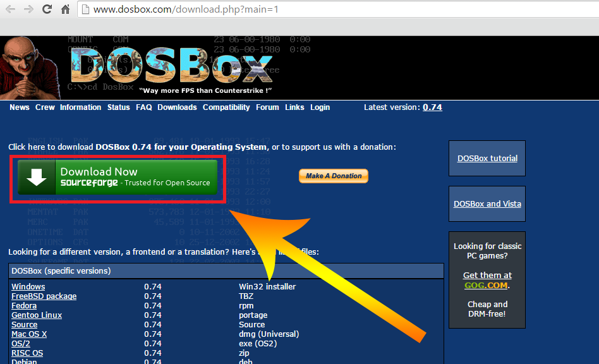Open the Links page
Image resolution: width=599 pixels, height=364 pixels.
coord(294,107)
